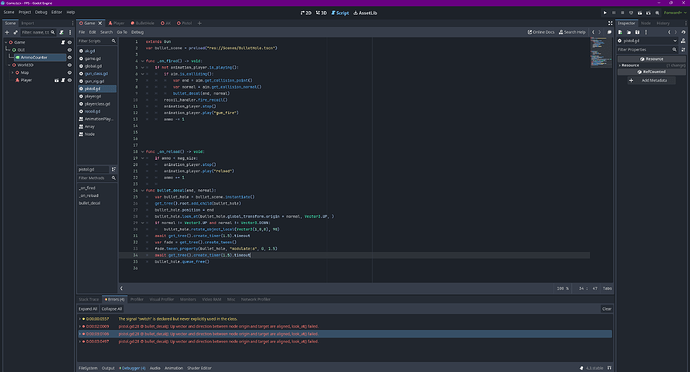
Task: Collapse the _on_fired function fold arrow
Action: pos(142,61)
